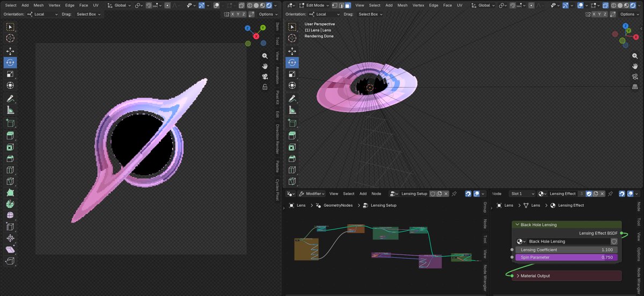644x296 pixels.
Task: Select the Rotate tool in left viewport toolbar
Action: pyautogui.click(x=10, y=62)
